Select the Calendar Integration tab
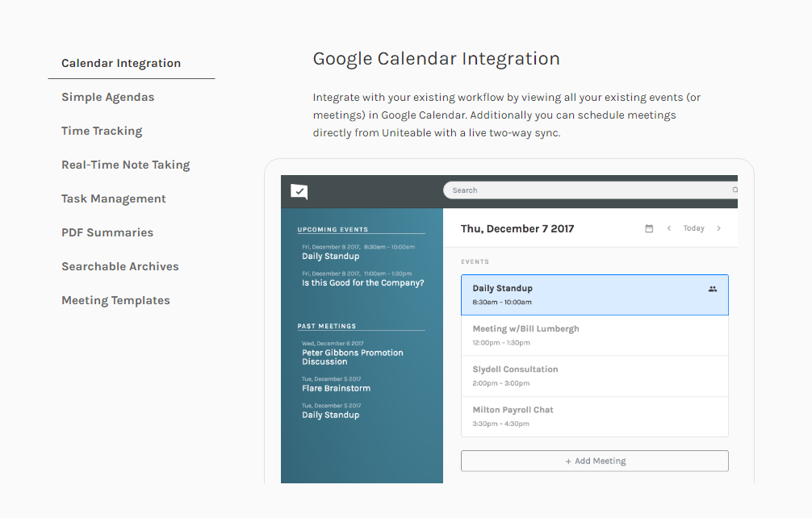Viewport: 812px width, 518px height. tap(121, 63)
